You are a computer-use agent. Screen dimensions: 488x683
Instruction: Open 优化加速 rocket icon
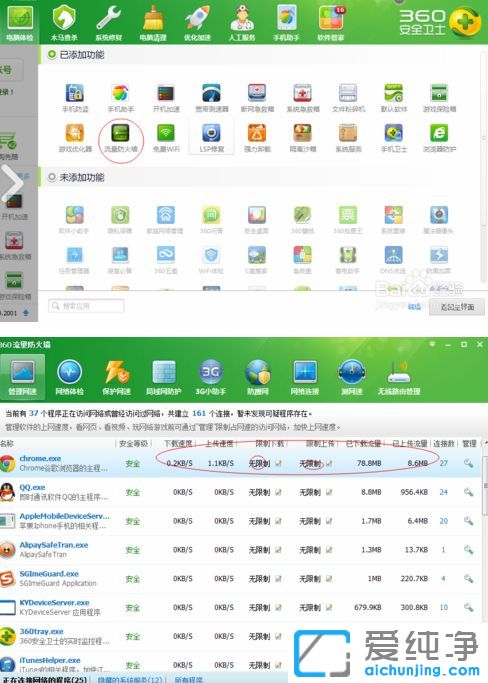tap(197, 23)
